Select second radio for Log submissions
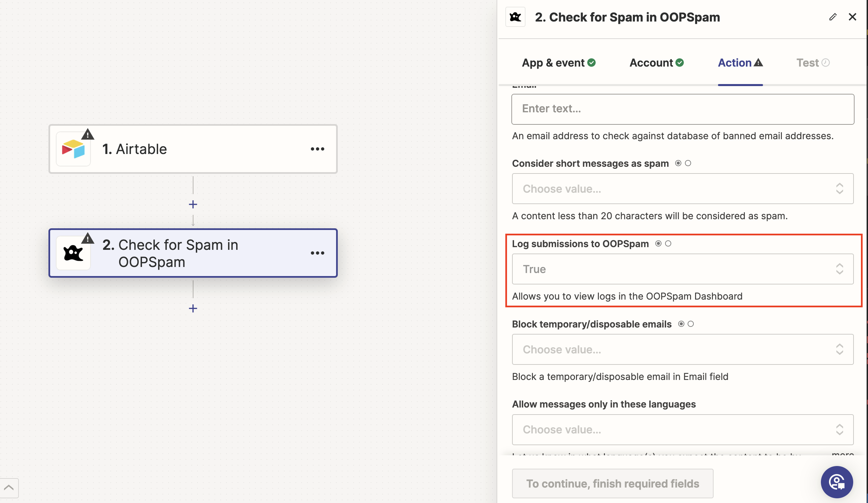 click(x=668, y=244)
